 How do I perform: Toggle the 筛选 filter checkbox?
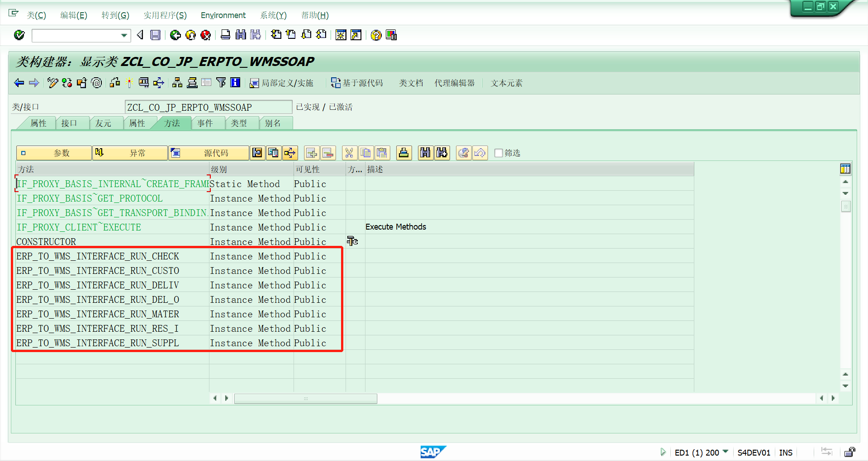pos(499,153)
